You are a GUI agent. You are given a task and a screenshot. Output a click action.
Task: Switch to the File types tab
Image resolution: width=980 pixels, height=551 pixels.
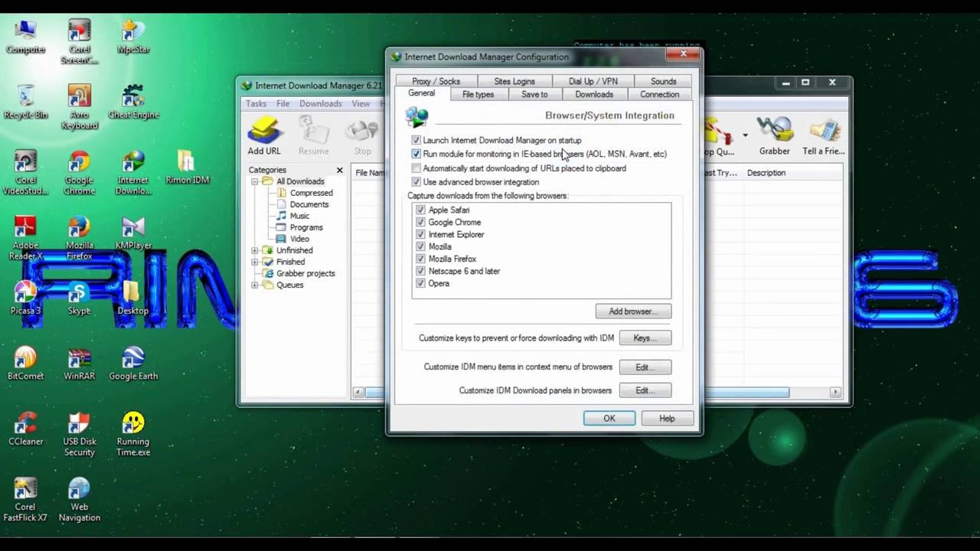[478, 94]
